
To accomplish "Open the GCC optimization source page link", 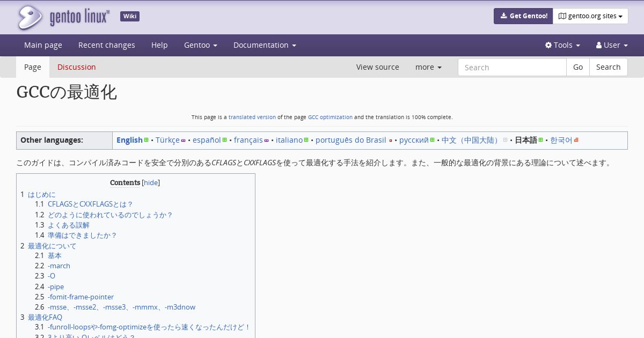I will 330,117.
